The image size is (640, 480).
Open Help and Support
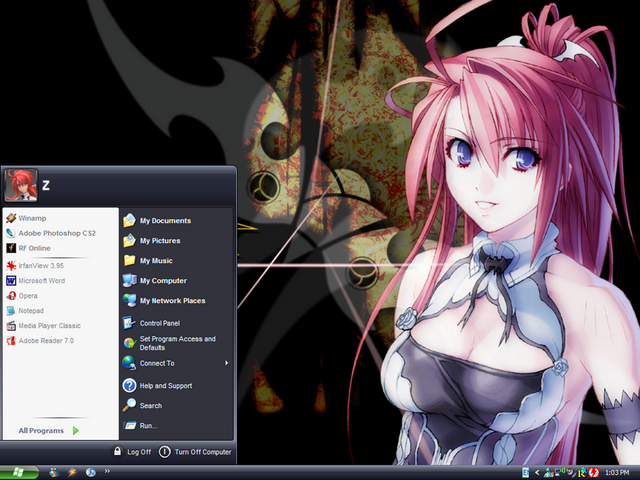(158, 385)
